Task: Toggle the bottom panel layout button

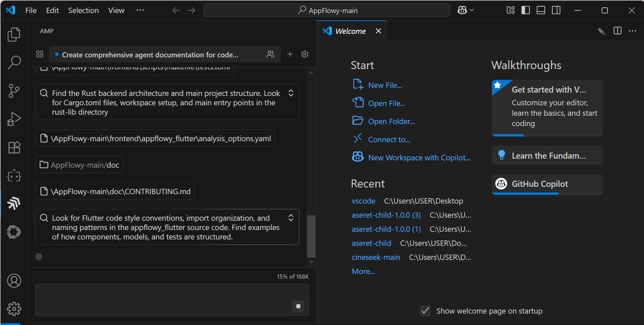Action: [541, 10]
